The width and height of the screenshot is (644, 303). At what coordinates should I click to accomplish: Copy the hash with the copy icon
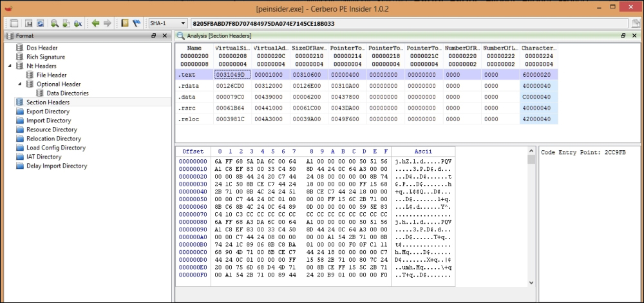click(x=635, y=23)
